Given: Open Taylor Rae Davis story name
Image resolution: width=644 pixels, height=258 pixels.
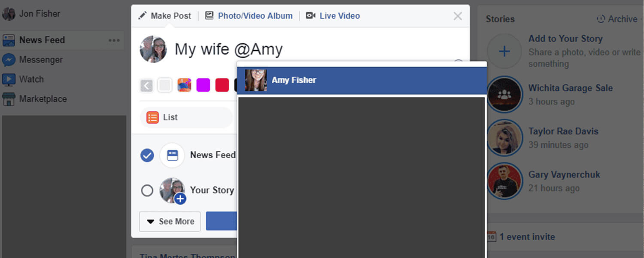Looking at the screenshot, I should point(563,132).
